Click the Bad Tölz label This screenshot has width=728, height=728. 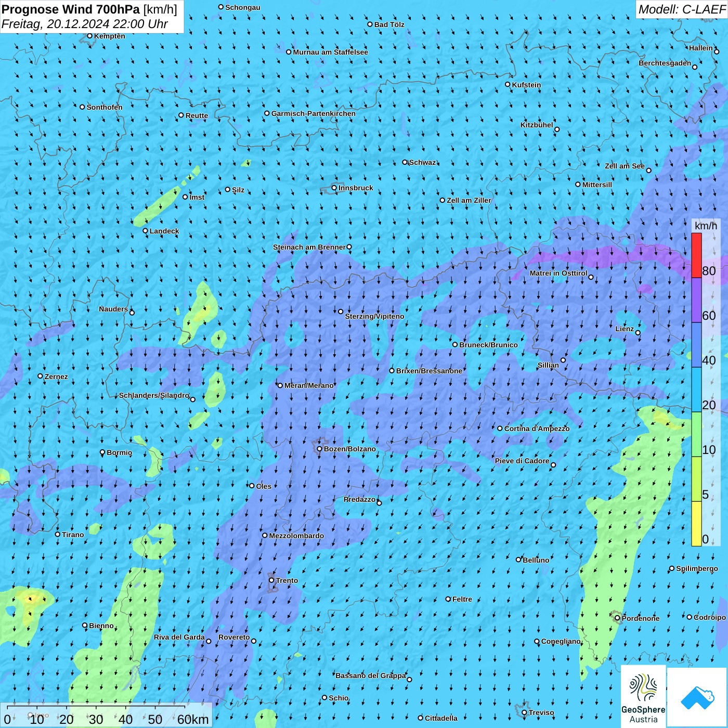click(389, 24)
